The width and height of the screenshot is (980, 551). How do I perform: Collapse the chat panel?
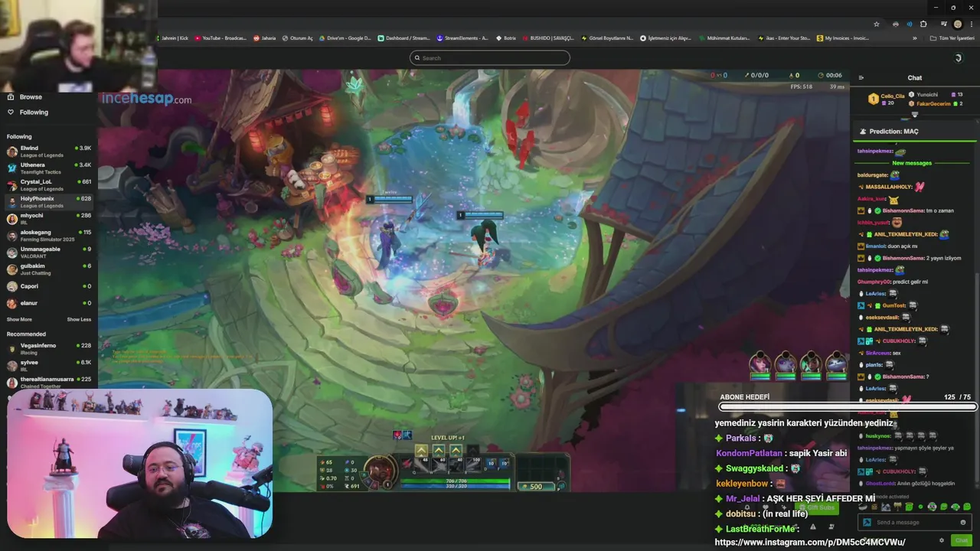(x=861, y=78)
